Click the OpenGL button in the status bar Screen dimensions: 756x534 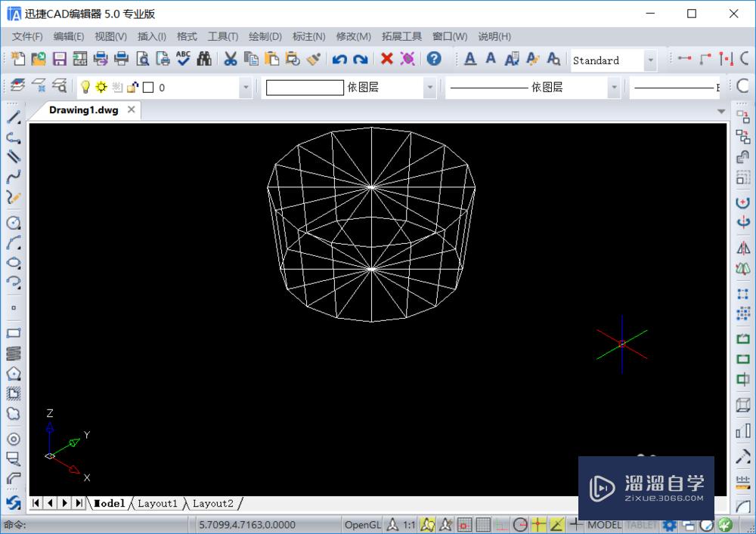pos(362,524)
